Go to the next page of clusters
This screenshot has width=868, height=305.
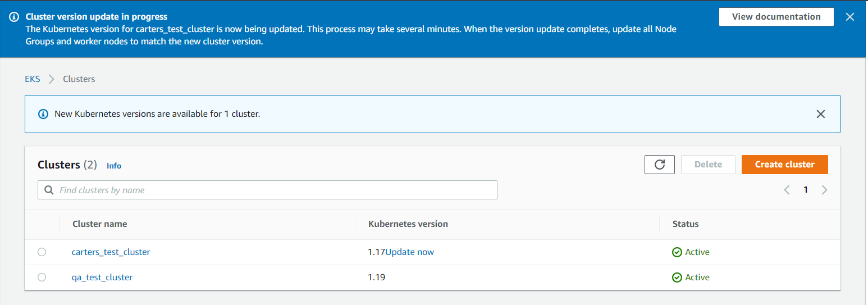click(x=824, y=190)
